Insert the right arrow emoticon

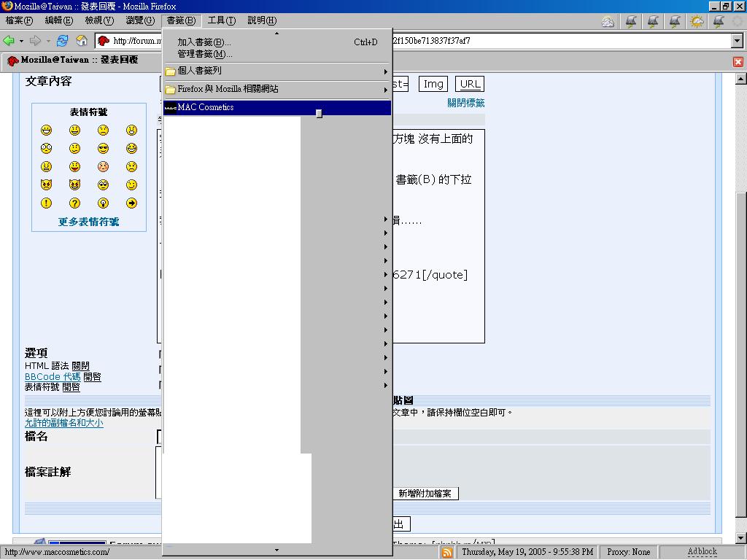point(131,203)
